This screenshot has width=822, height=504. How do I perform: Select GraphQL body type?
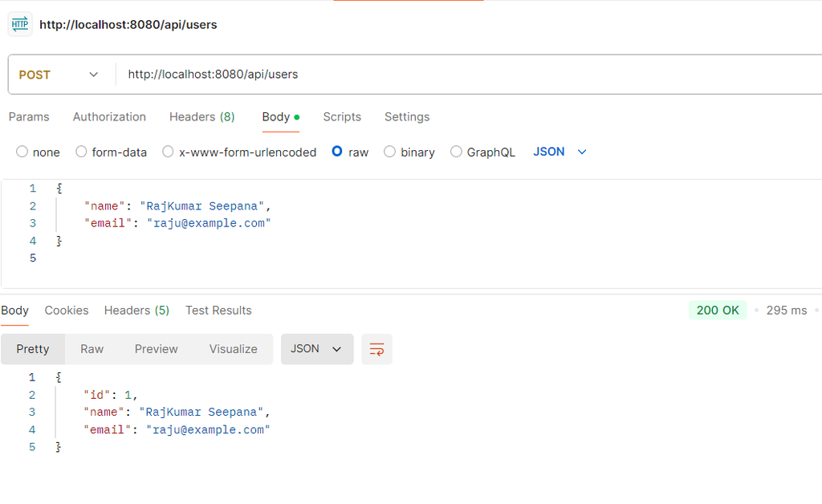456,152
